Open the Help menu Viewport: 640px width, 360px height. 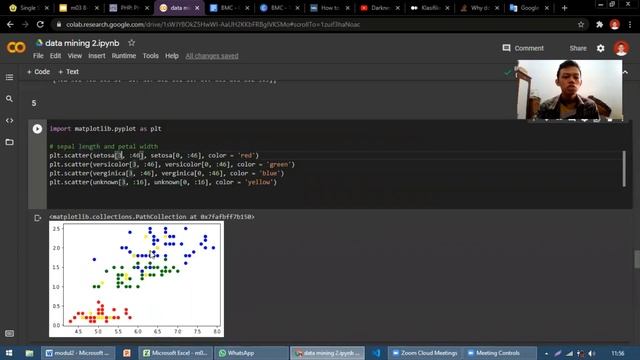[172, 56]
